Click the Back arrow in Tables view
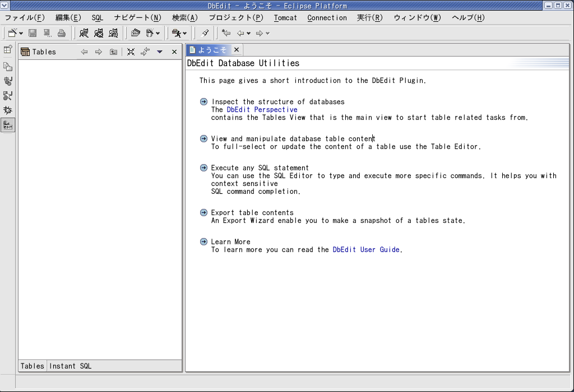The height and width of the screenshot is (392, 574). (84, 52)
